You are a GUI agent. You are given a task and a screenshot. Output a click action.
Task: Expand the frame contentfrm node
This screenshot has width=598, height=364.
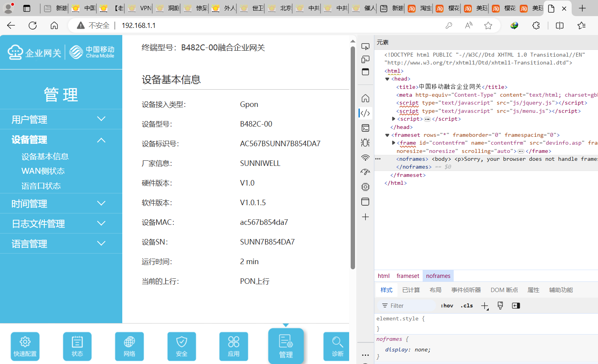394,143
